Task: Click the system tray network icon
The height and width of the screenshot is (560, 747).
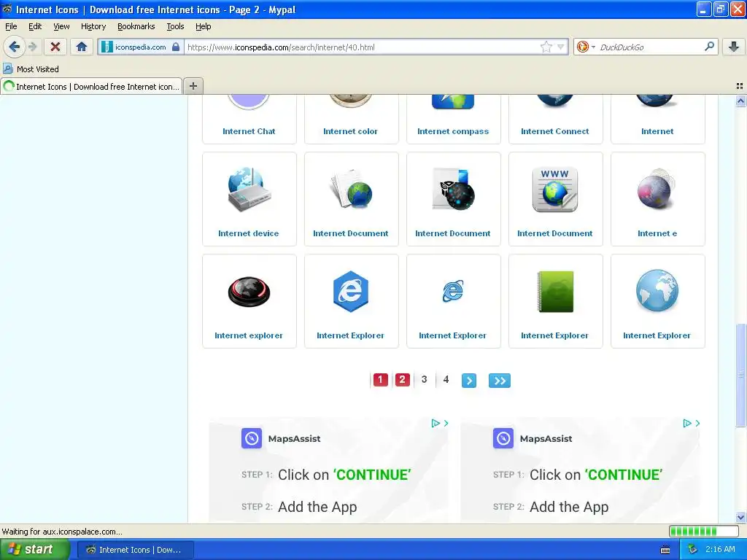Action: tap(693, 550)
